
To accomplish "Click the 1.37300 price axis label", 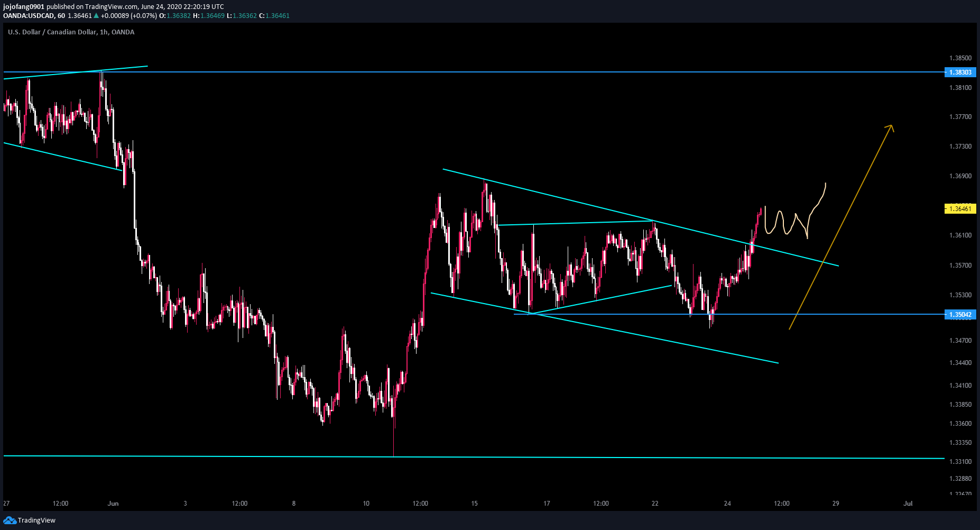I will pyautogui.click(x=960, y=147).
